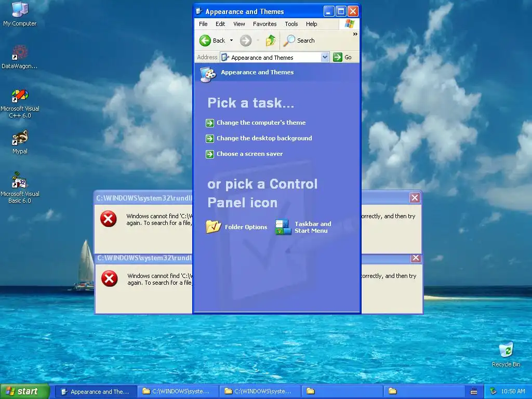The width and height of the screenshot is (532, 399).
Task: Select second unlabeled folder taskbar button
Action: (x=425, y=392)
